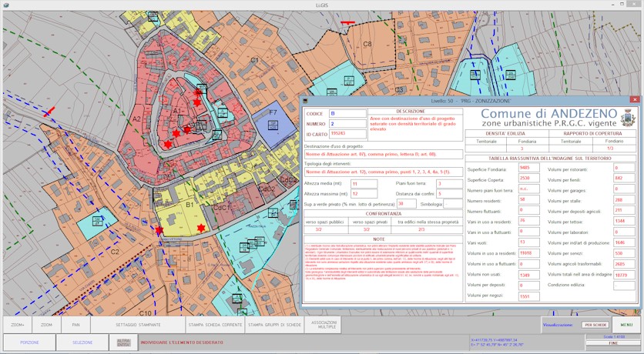This screenshot has width=644, height=354.
Task: Click the Altezza media value field
Action: (364, 185)
